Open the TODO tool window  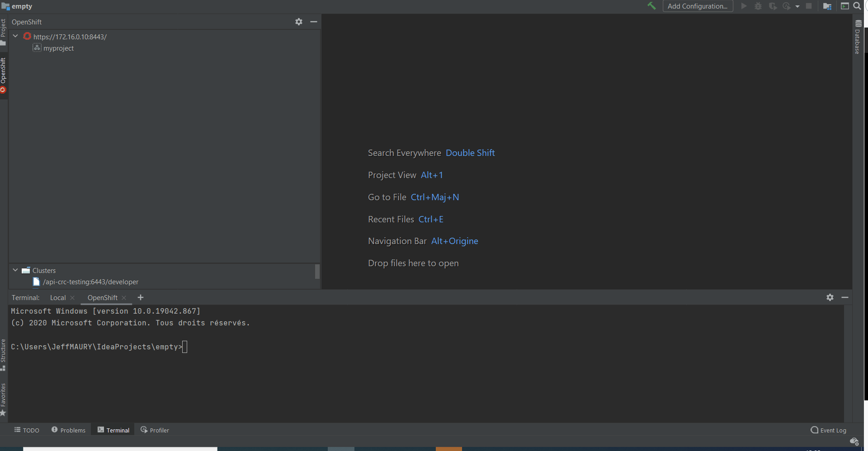click(27, 430)
